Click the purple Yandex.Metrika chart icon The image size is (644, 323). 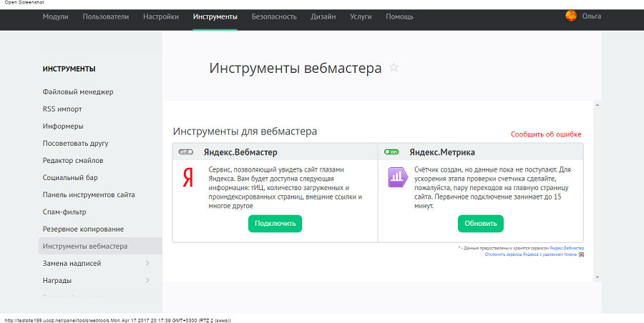[398, 177]
